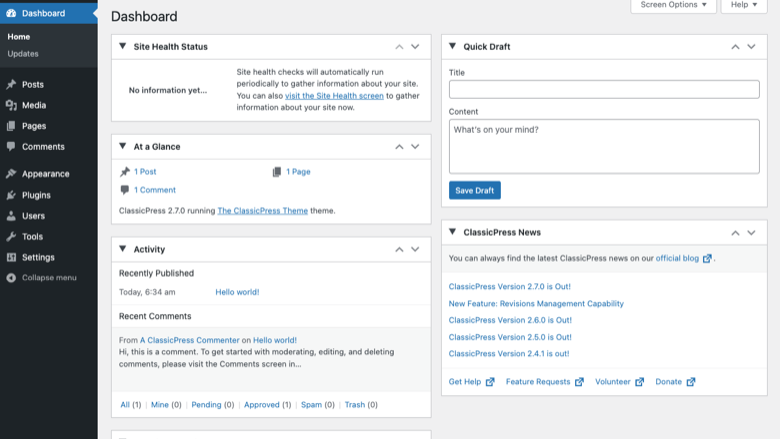
Task: Toggle the Quick Draft panel triangle
Action: click(x=452, y=46)
